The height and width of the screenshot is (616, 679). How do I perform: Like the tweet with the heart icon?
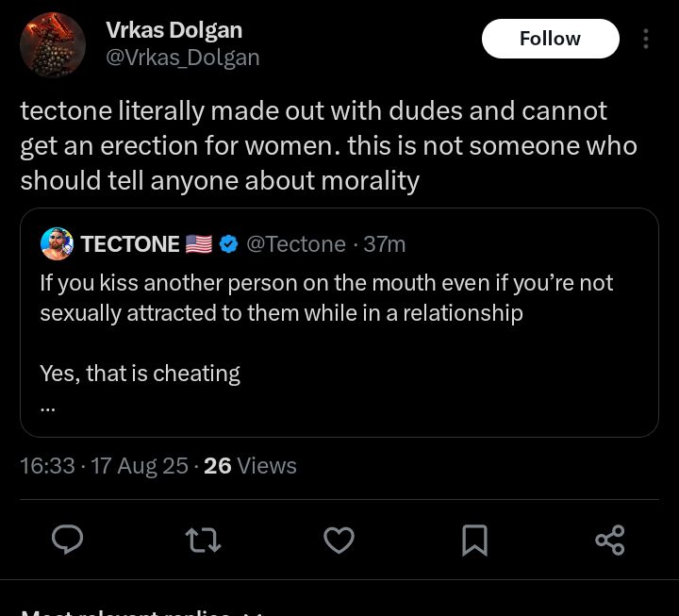point(339,540)
